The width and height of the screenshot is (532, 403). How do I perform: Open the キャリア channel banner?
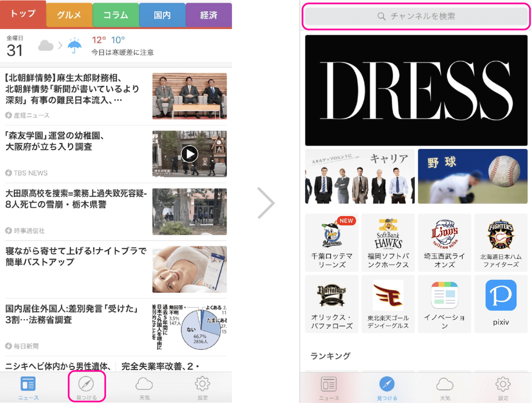pyautogui.click(x=360, y=176)
